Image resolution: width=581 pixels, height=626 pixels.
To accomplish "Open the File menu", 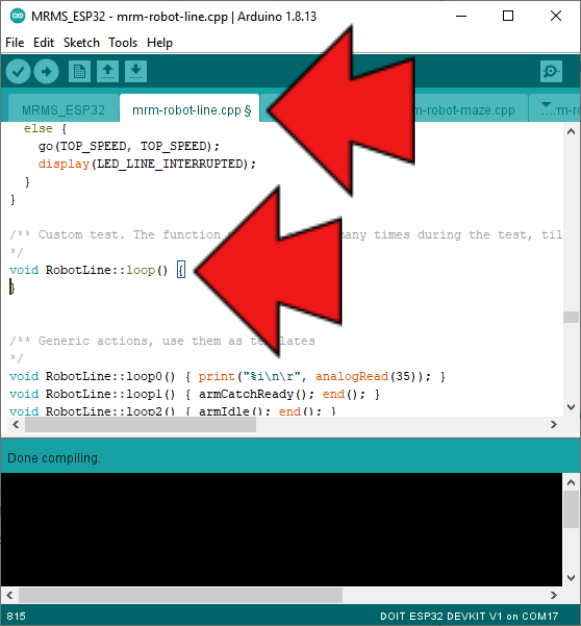I will [x=15, y=42].
